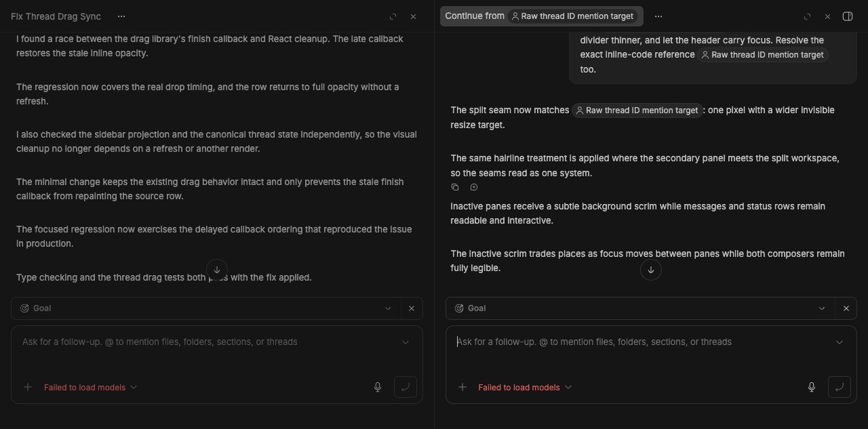
Task: Click the Goal target icon in the Fix Thread Drag Sync pane
Action: click(25, 308)
